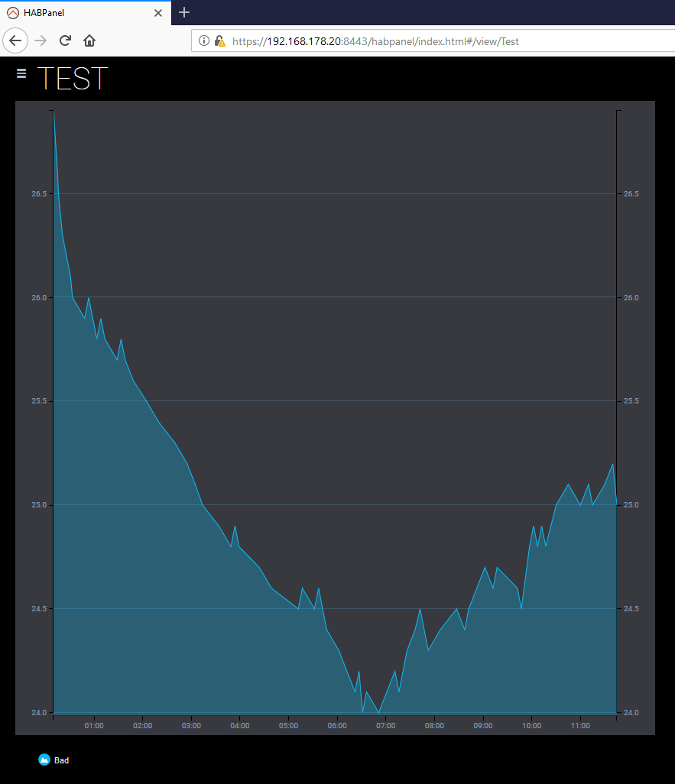Click the left axis 26.0 label
The width and height of the screenshot is (675, 784).
point(39,297)
